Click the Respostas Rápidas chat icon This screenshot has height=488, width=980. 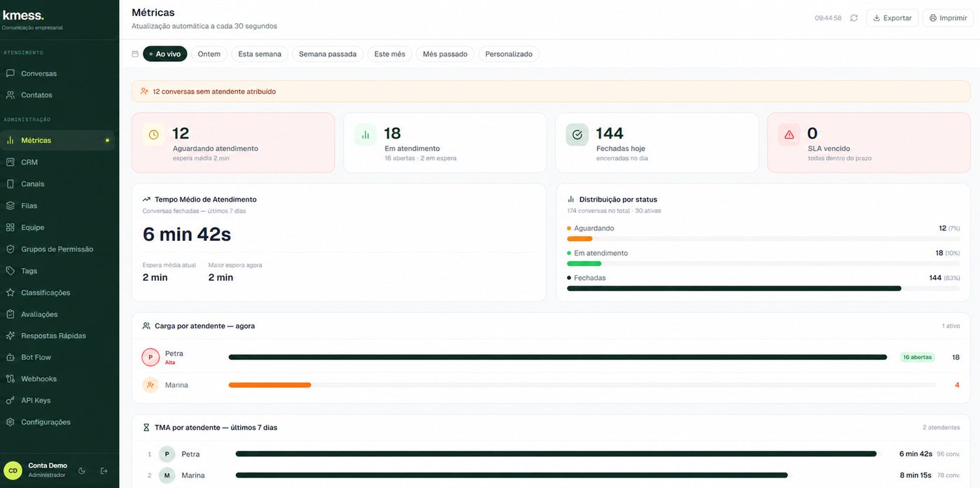pyautogui.click(x=10, y=336)
